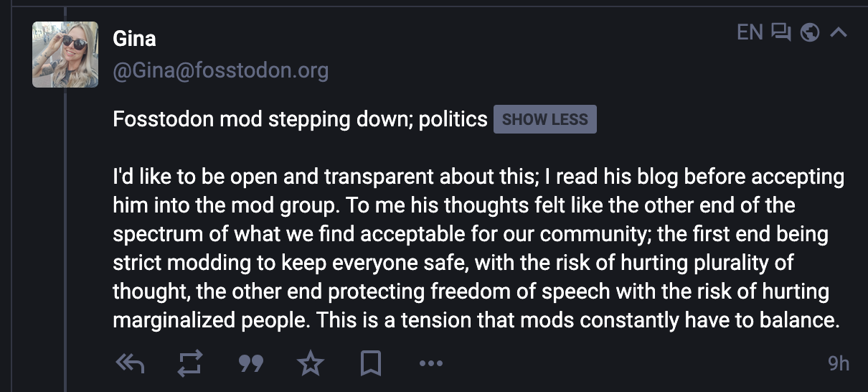
Task: Click the globe public visibility icon
Action: pyautogui.click(x=810, y=32)
